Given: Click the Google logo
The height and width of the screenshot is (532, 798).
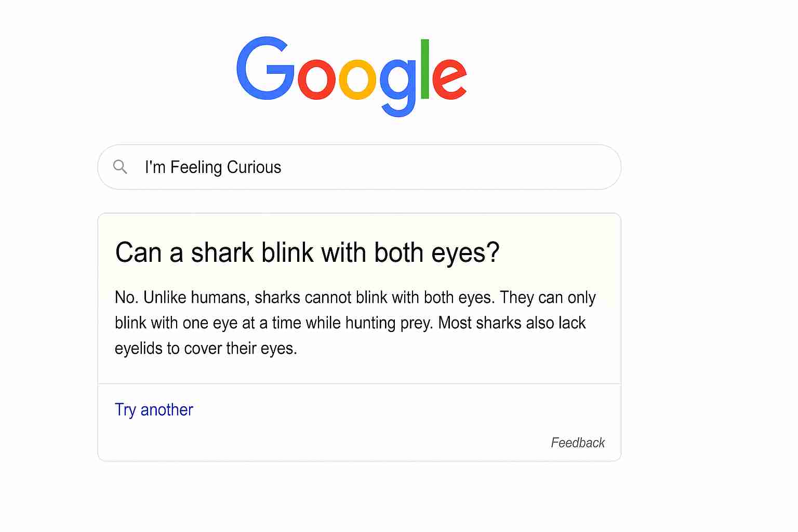Looking at the screenshot, I should click(351, 76).
